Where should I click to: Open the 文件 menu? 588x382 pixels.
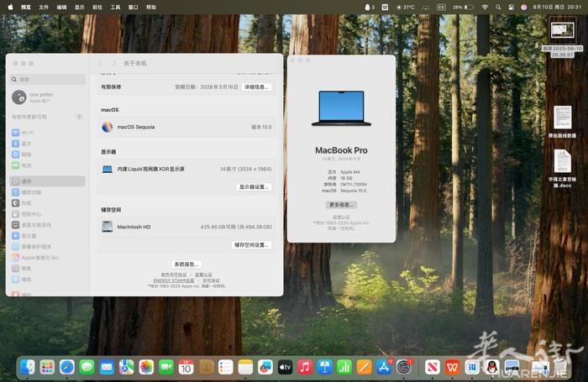44,7
